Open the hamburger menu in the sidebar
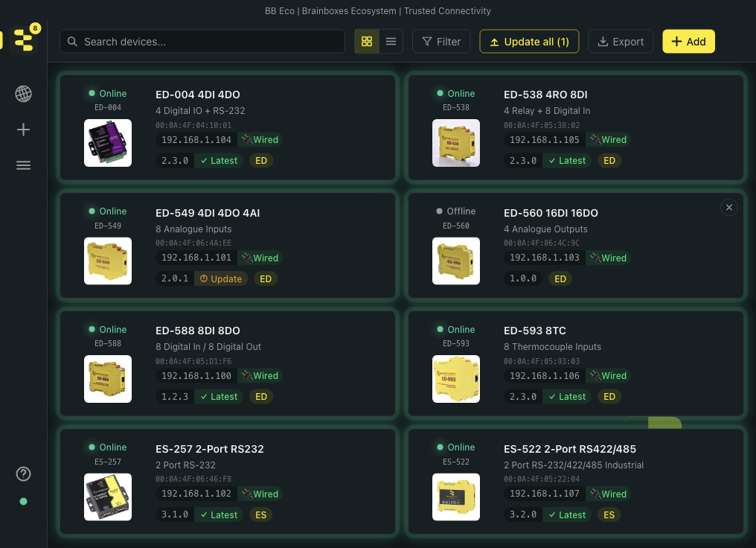 tap(23, 165)
